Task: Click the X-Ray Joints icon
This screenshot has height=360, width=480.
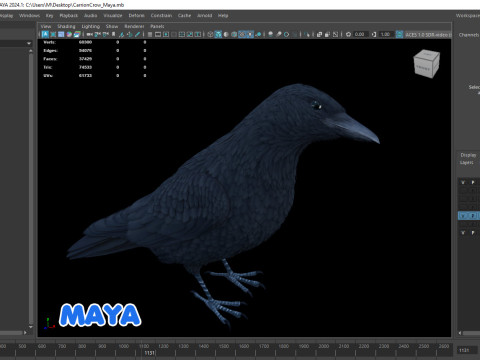Action: click(x=335, y=34)
